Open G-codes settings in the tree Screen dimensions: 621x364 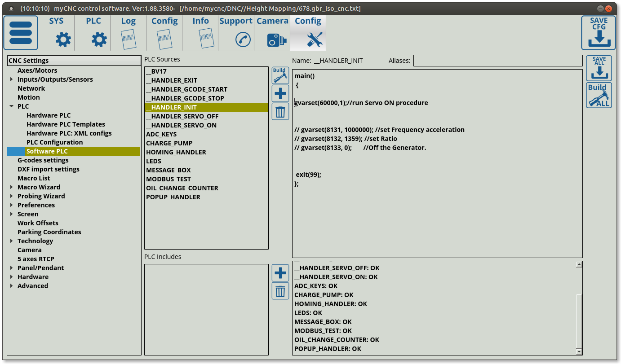(x=43, y=160)
